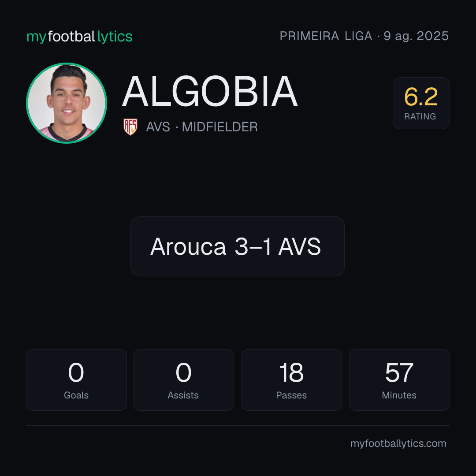Click the ALGOBIA player name heading
Screen dimensions: 476x476
pyautogui.click(x=210, y=91)
